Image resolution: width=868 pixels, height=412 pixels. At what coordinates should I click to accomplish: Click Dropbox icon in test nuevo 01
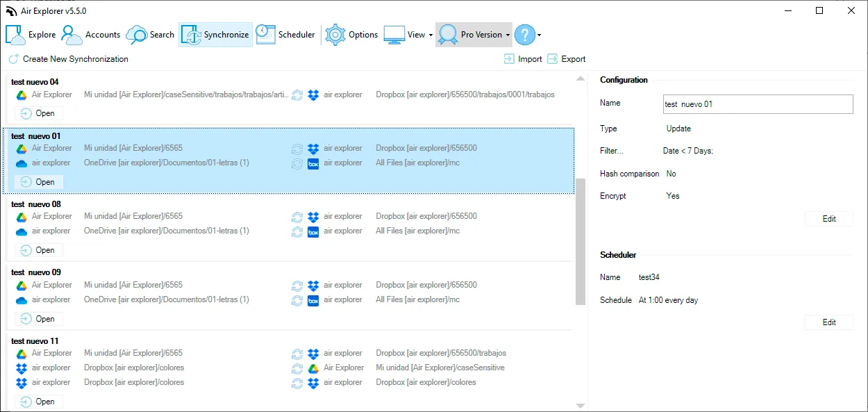(313, 148)
